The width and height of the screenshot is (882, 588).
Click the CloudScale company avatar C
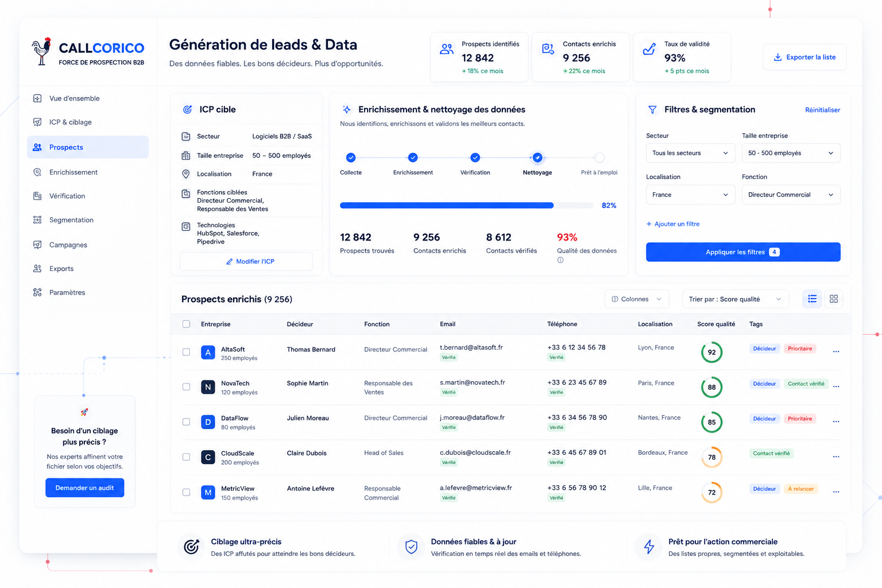(208, 457)
